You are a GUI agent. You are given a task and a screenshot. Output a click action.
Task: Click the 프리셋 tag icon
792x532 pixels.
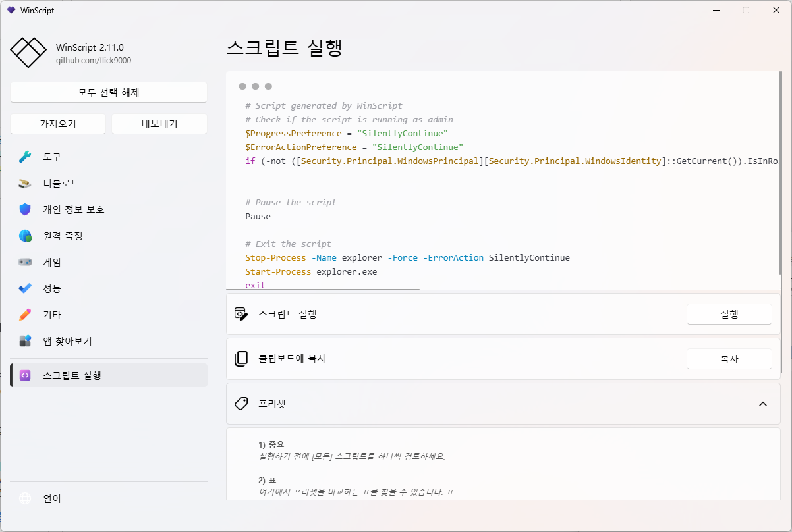(x=241, y=403)
